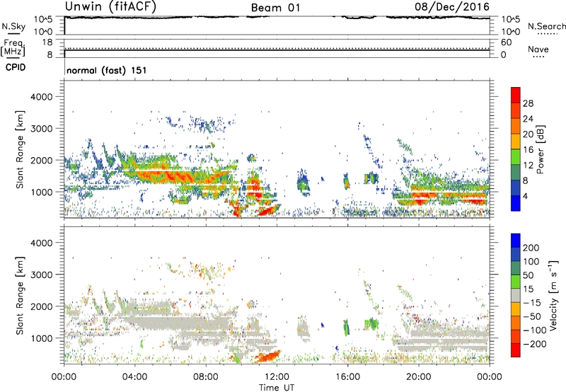Click the gray segment of Velocity colorbar
The image size is (566, 392).
pos(516,295)
